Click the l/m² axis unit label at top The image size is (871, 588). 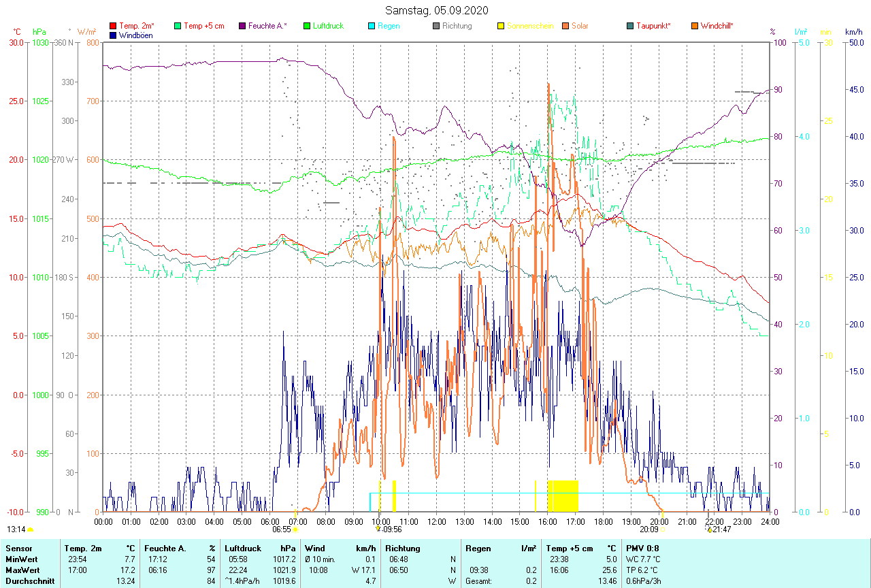[801, 32]
